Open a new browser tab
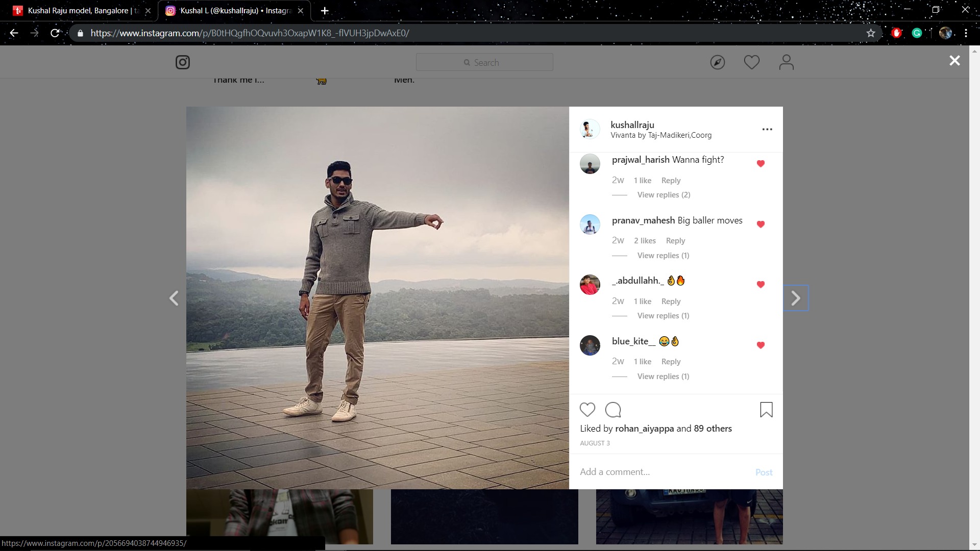The width and height of the screenshot is (980, 551). [x=325, y=11]
